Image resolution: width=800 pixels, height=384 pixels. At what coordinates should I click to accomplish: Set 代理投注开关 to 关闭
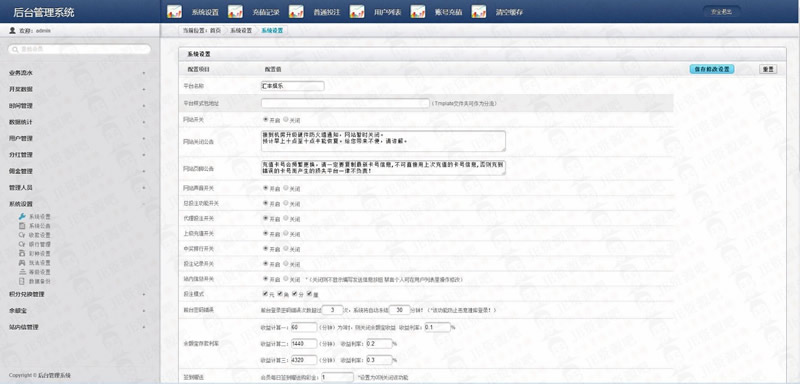coord(286,218)
